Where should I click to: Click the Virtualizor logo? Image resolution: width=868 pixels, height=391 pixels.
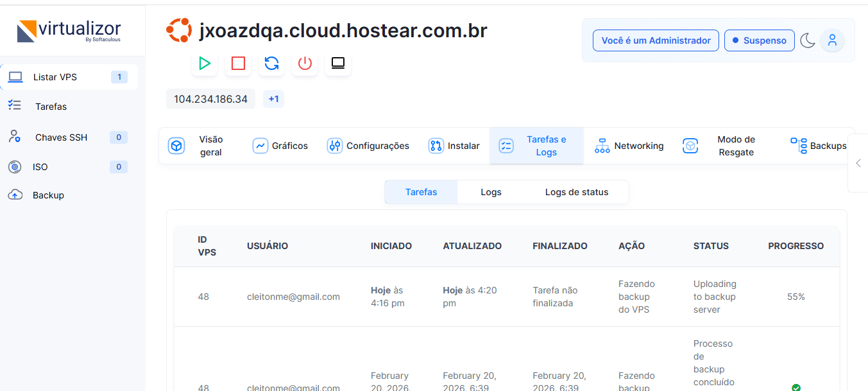(69, 31)
